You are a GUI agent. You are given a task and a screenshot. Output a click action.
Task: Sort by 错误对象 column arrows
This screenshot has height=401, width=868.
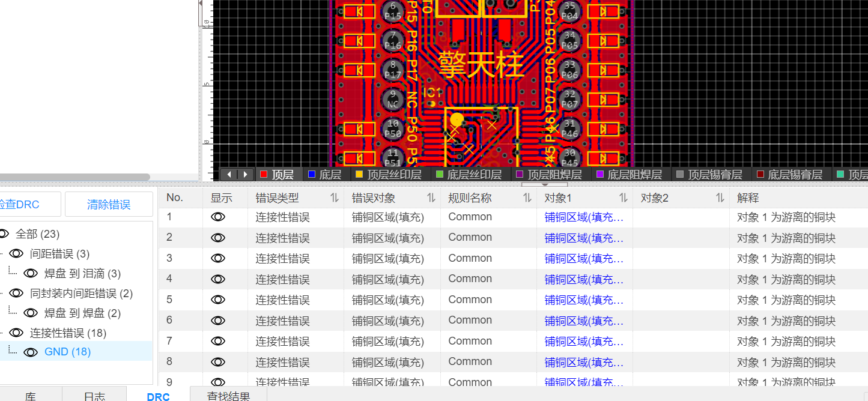pos(431,197)
